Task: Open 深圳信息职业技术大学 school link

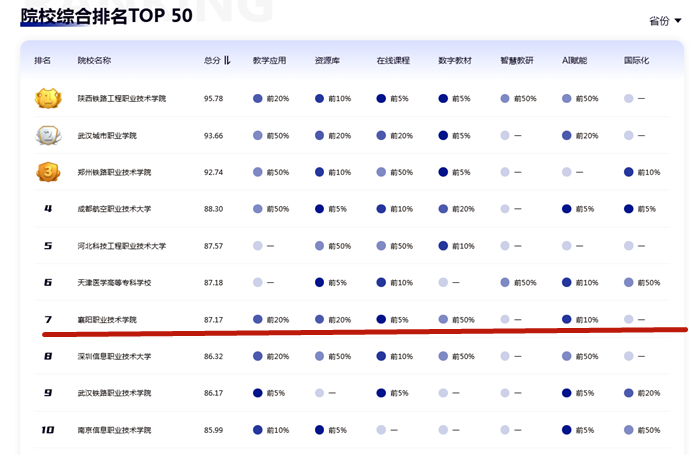Action: [114, 356]
